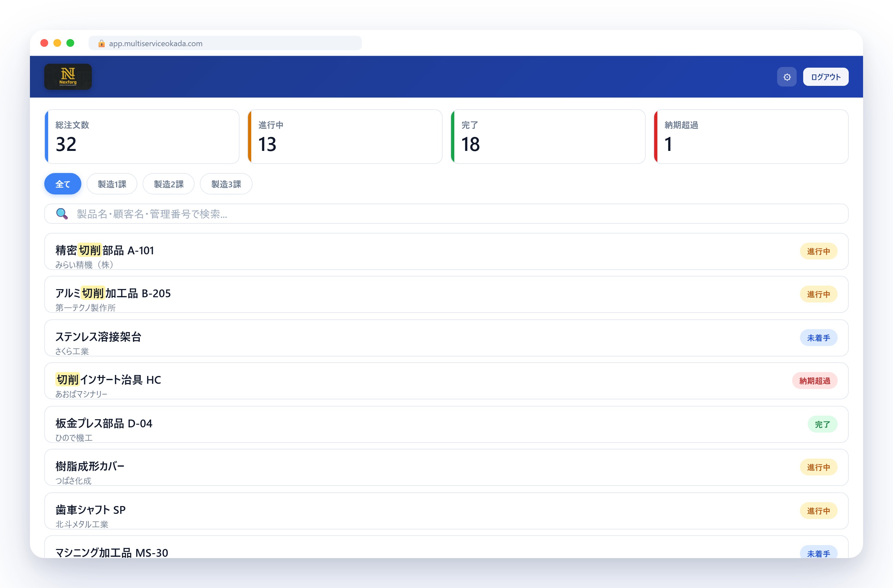The width and height of the screenshot is (893, 588).
Task: Click customer name 第一テクノ製作所
Action: (86, 308)
